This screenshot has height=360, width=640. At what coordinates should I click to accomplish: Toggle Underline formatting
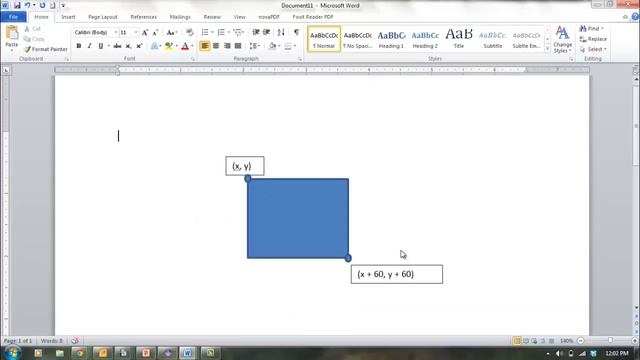click(100, 46)
